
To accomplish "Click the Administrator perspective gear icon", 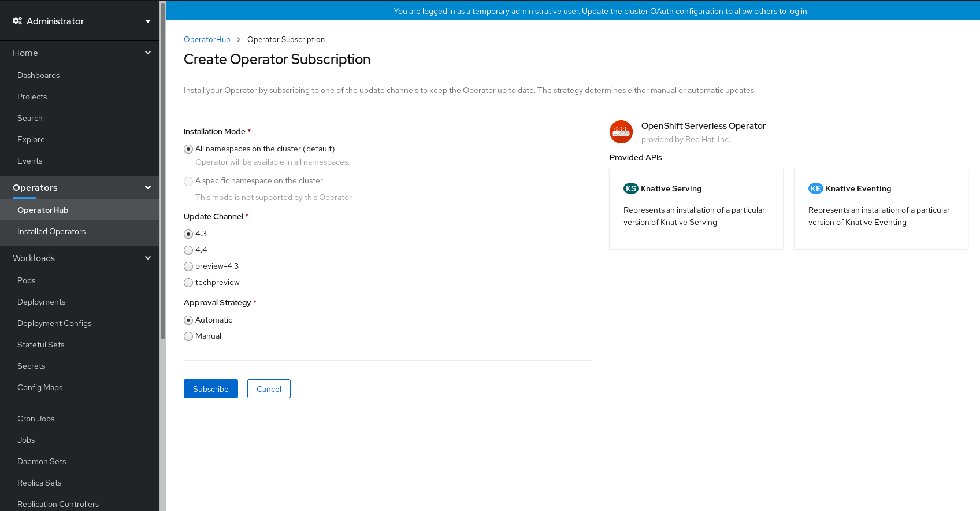I will click(x=17, y=21).
